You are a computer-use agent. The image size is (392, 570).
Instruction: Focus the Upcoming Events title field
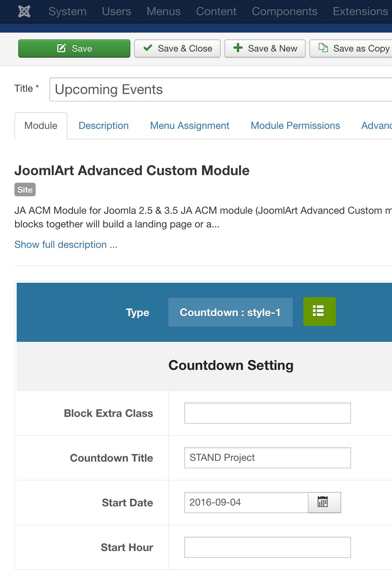pos(221,90)
